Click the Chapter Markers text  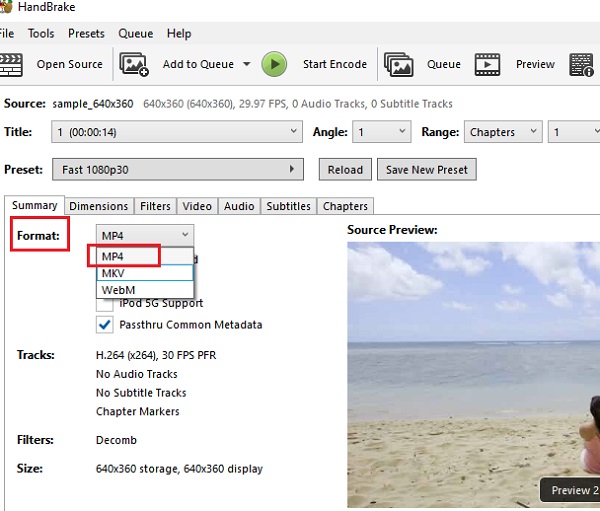[137, 411]
